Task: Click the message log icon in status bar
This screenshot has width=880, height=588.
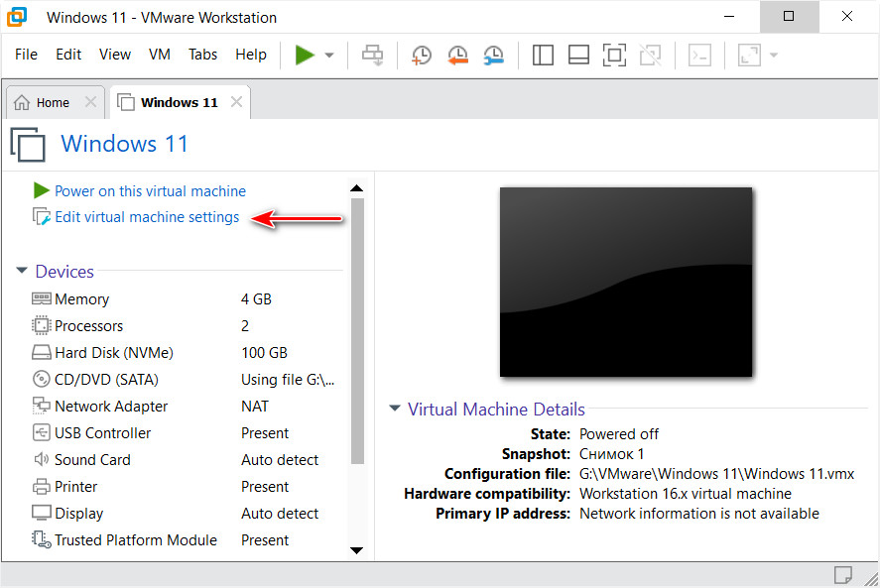Action: pyautogui.click(x=842, y=575)
